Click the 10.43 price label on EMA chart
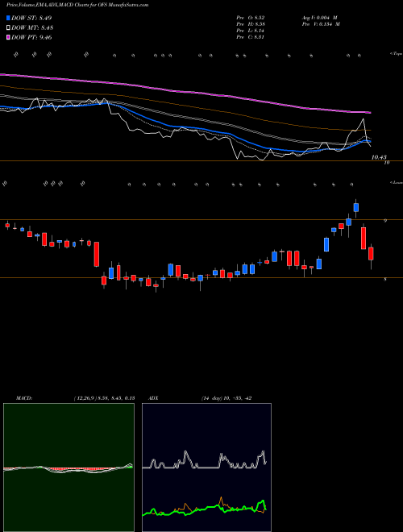Viewport: 403px width, 532px height. click(379, 157)
